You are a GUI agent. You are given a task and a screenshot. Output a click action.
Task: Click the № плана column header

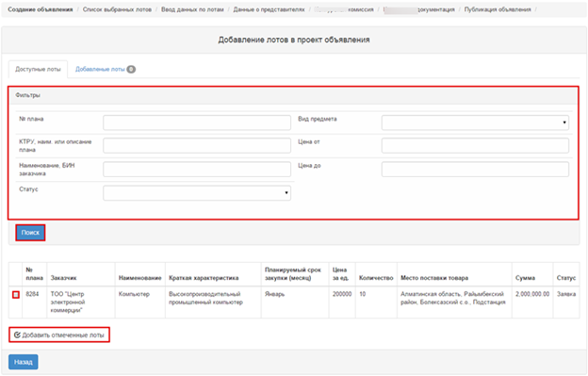(34, 274)
